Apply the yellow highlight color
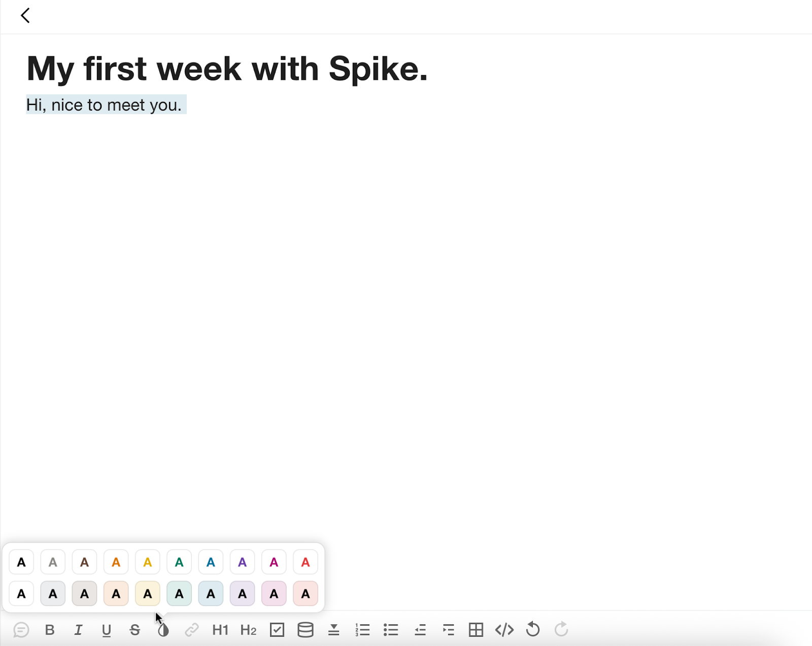 point(147,594)
